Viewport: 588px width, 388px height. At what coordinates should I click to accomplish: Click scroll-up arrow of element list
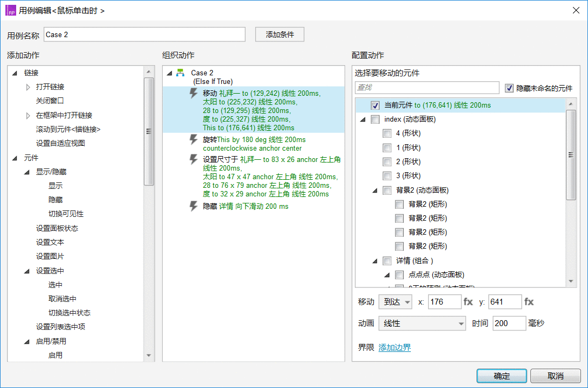tap(571, 104)
